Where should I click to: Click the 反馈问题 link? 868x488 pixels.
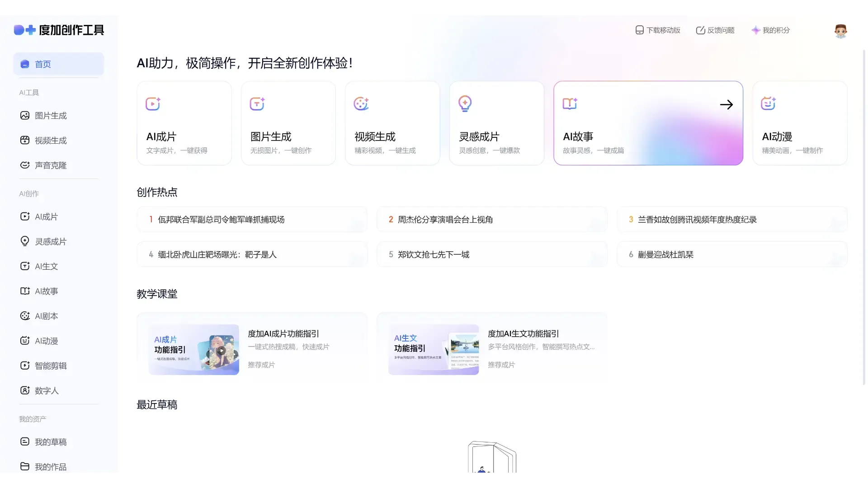coord(715,30)
